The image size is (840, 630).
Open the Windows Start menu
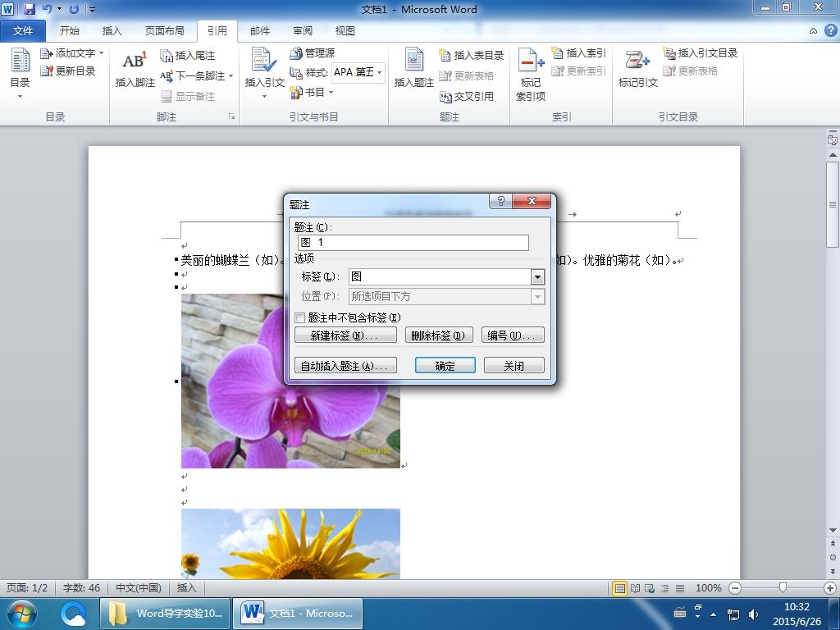[21, 614]
